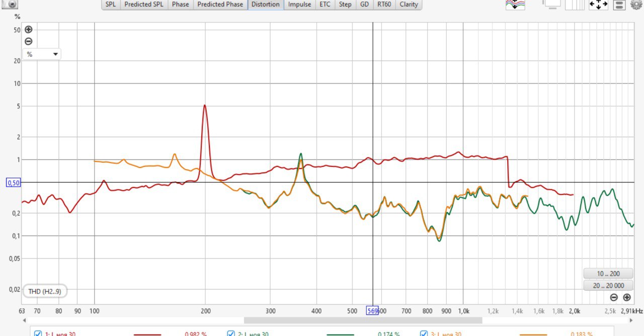Open the ETC tab

pos(325,5)
